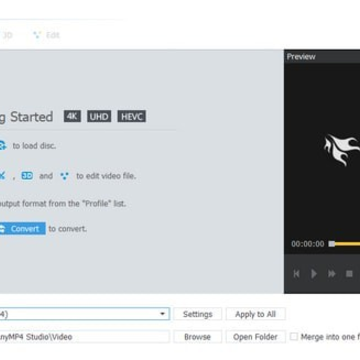360x360 pixels.
Task: Click the 3D icon in getting started hints
Action: (27, 176)
